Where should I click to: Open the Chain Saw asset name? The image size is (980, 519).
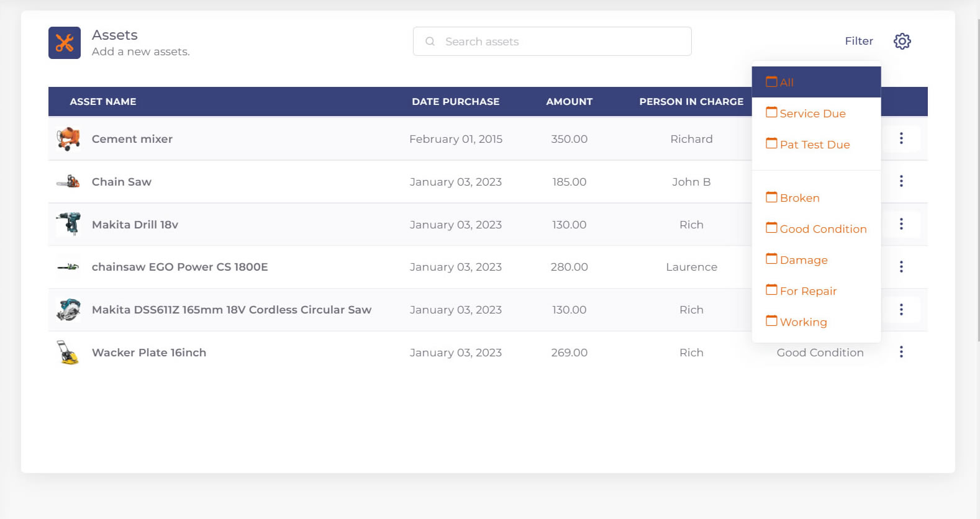point(122,182)
